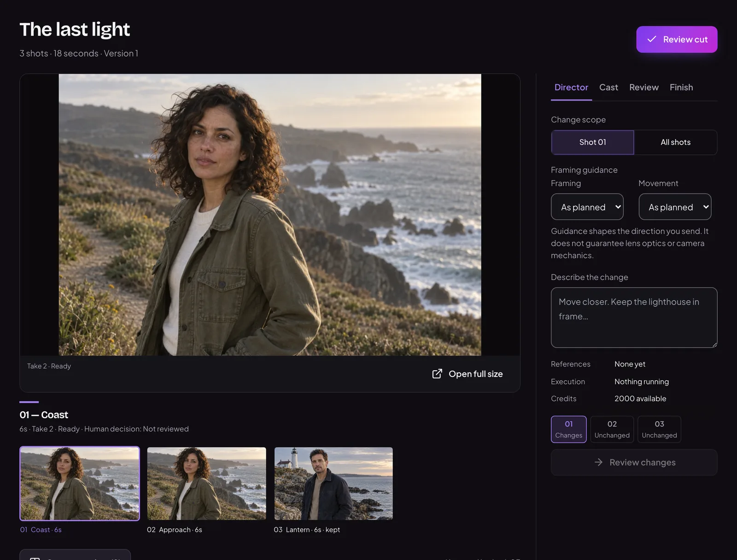Switch to the Director tab
Screen dimensions: 737x560
coord(571,87)
